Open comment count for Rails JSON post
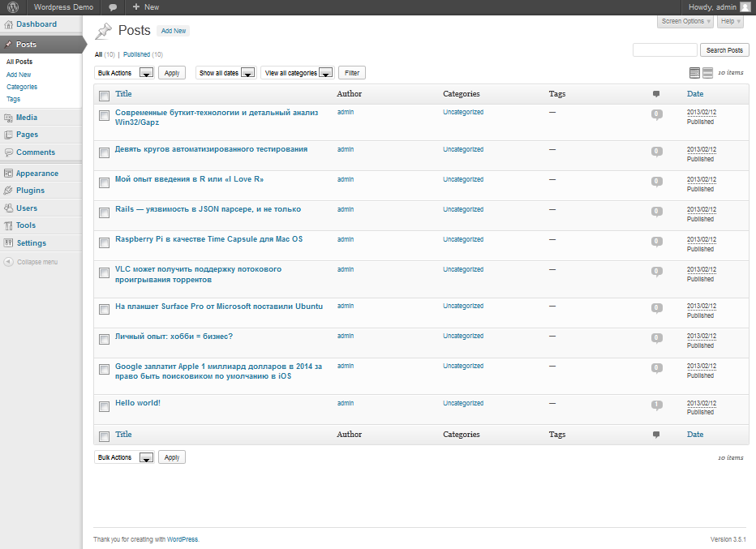The width and height of the screenshot is (756, 549). 657,212
